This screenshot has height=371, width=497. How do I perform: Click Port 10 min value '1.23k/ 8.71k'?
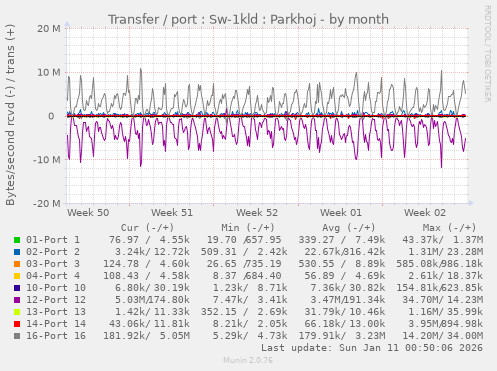tap(250, 288)
